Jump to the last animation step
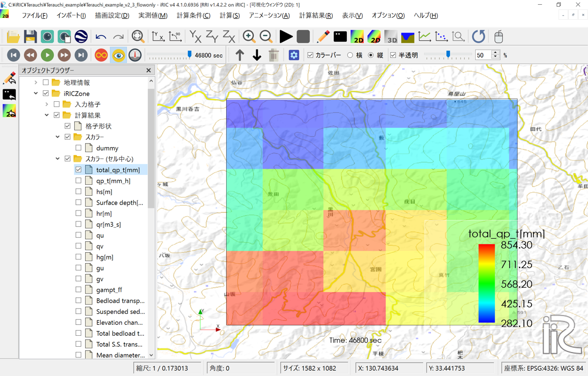588x376 pixels. [81, 55]
